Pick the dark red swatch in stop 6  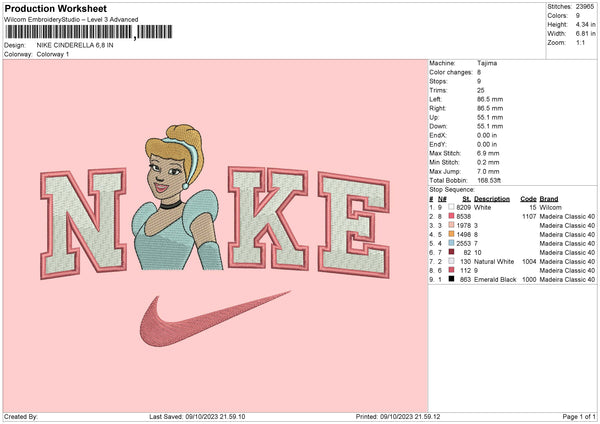(452, 252)
